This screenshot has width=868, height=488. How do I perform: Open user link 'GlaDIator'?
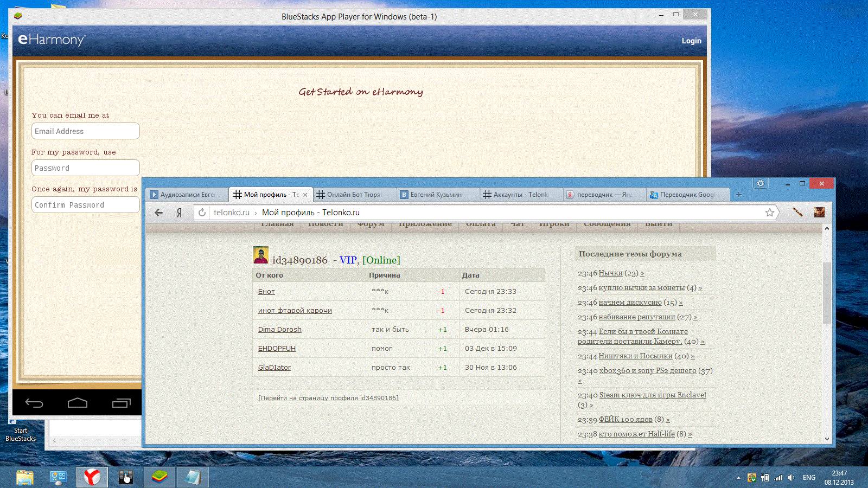[275, 368]
